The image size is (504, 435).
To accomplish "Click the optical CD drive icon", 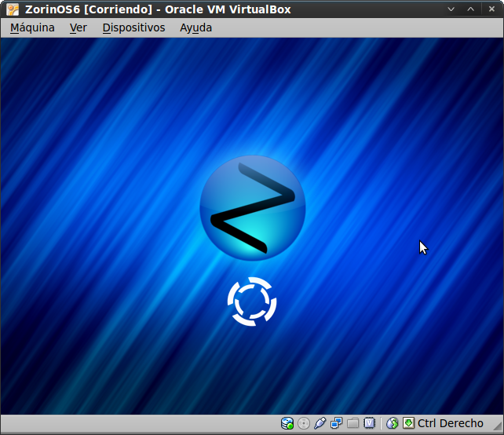I will point(304,423).
